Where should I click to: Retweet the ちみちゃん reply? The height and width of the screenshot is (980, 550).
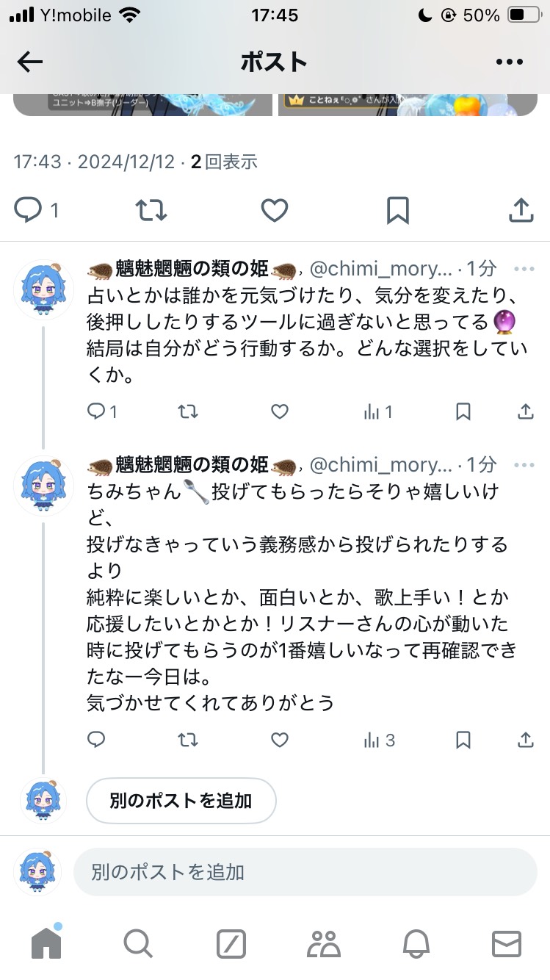[187, 741]
